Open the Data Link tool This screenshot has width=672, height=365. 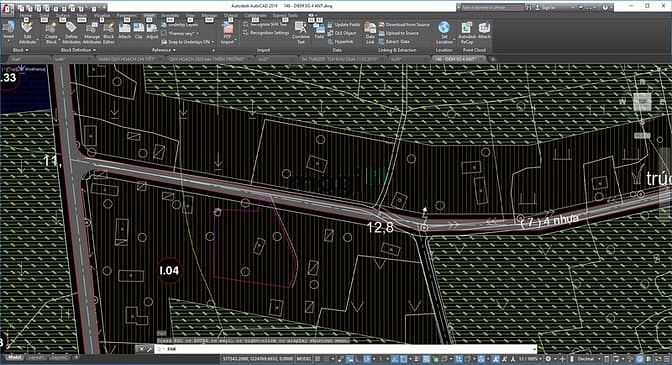pyautogui.click(x=370, y=33)
